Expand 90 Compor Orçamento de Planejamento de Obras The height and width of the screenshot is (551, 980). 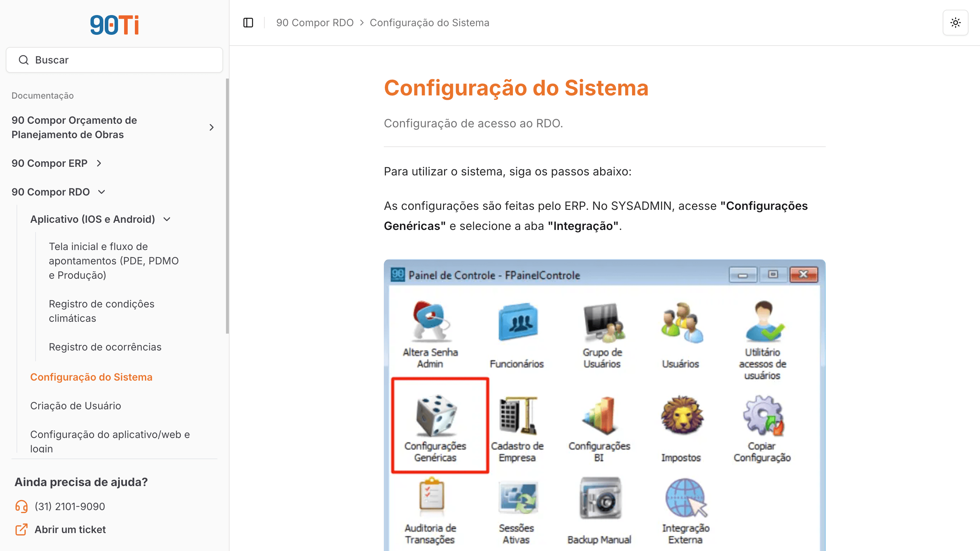(212, 127)
